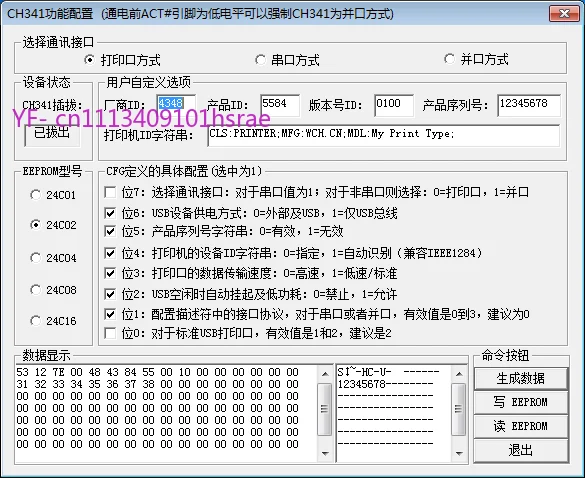Image resolution: width=585 pixels, height=478 pixels.
Task: Choose EEPROM type 24C04
Action: (35, 257)
